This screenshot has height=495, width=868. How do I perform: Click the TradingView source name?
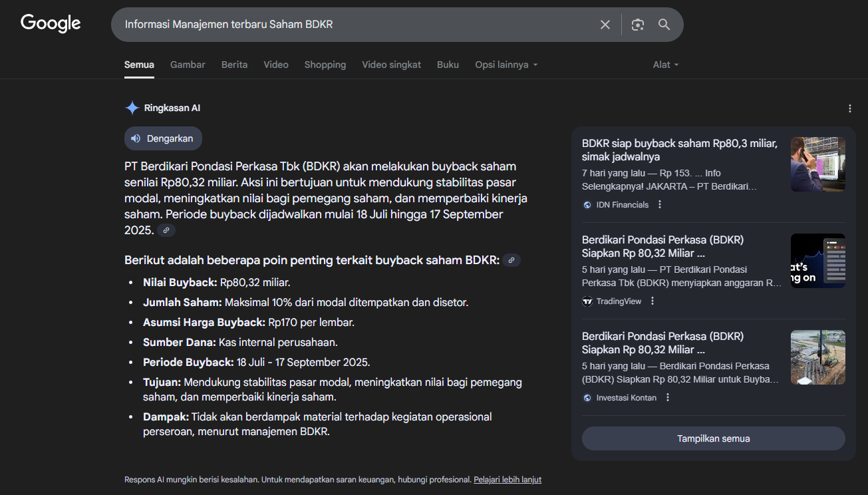pos(619,301)
